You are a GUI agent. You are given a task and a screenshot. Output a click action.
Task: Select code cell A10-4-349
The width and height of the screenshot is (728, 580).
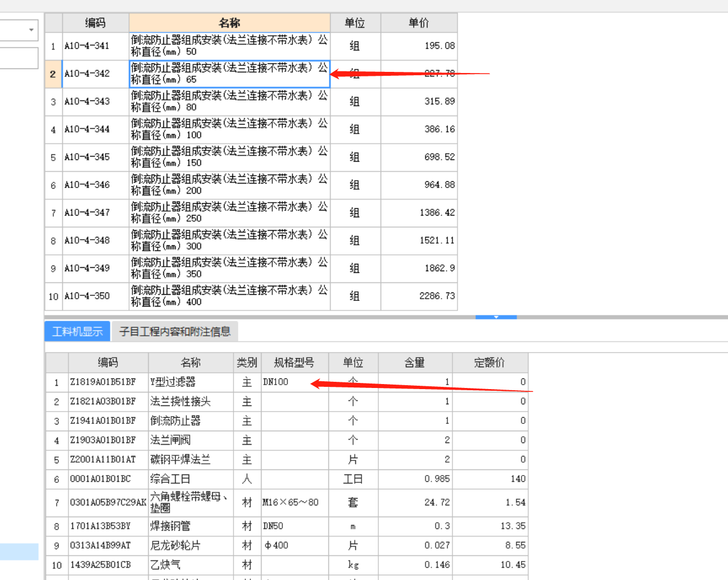coord(95,268)
